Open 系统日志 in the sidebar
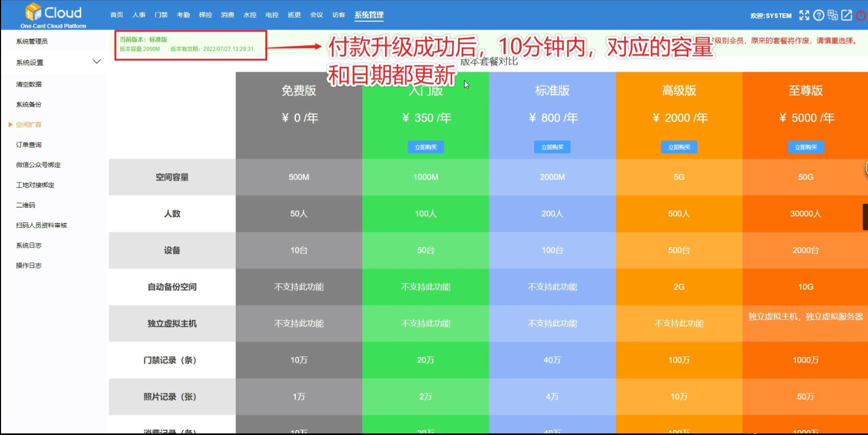The height and width of the screenshot is (435, 868). click(x=28, y=245)
